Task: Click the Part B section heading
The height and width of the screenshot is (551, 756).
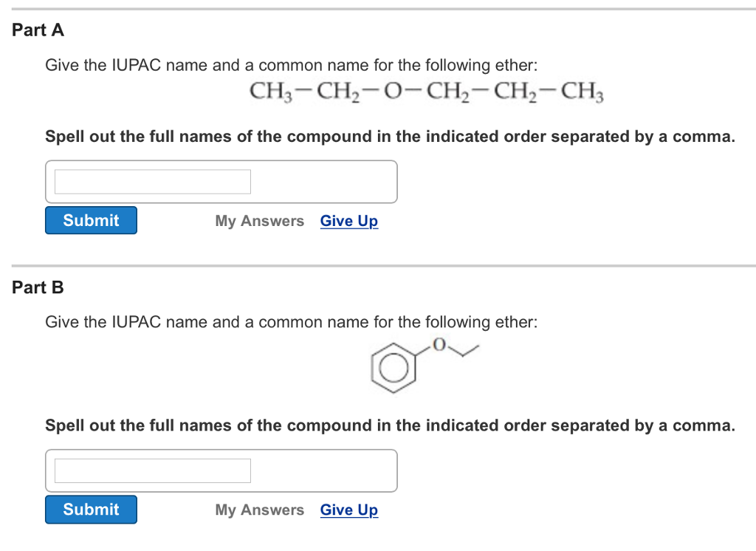Action: pos(37,287)
